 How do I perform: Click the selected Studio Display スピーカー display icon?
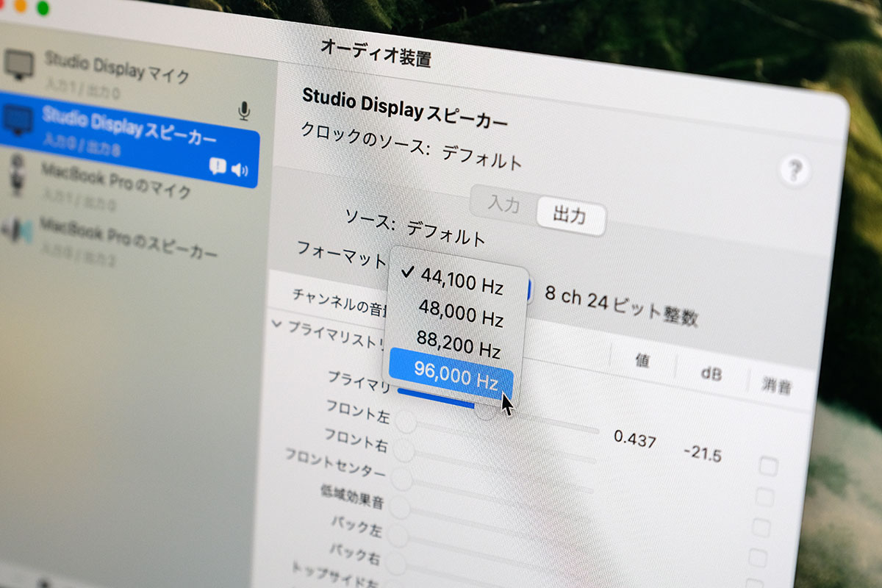[x=18, y=120]
